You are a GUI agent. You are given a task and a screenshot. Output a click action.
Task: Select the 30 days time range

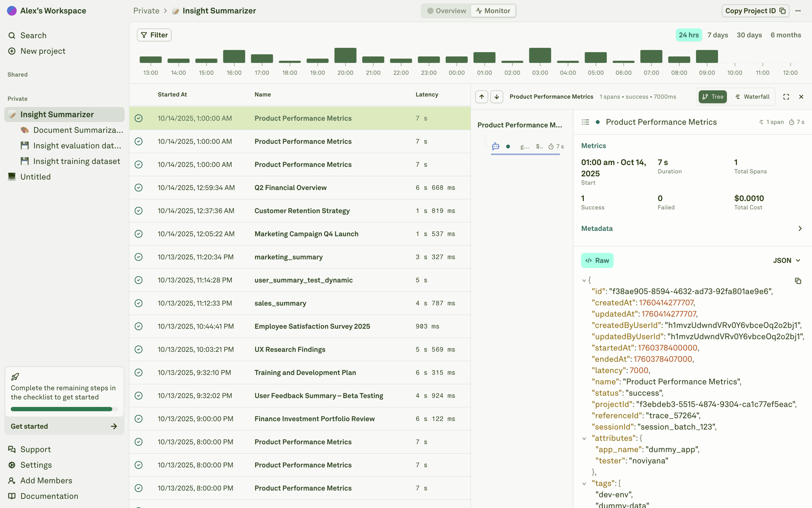749,35
